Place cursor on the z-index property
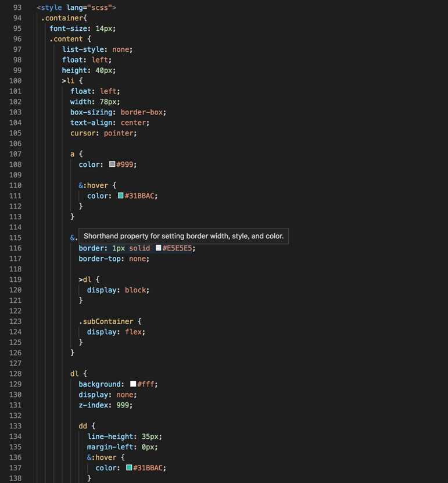This screenshot has height=483, width=448. (93, 405)
